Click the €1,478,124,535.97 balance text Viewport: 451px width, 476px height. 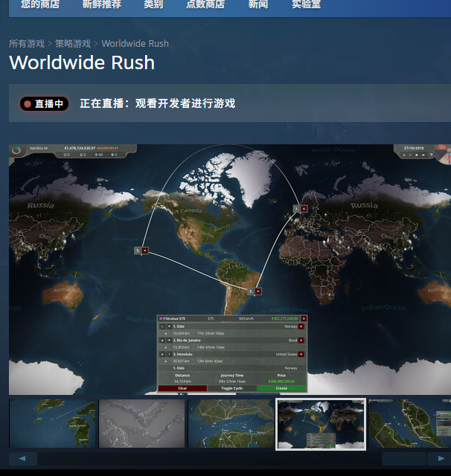pos(80,148)
